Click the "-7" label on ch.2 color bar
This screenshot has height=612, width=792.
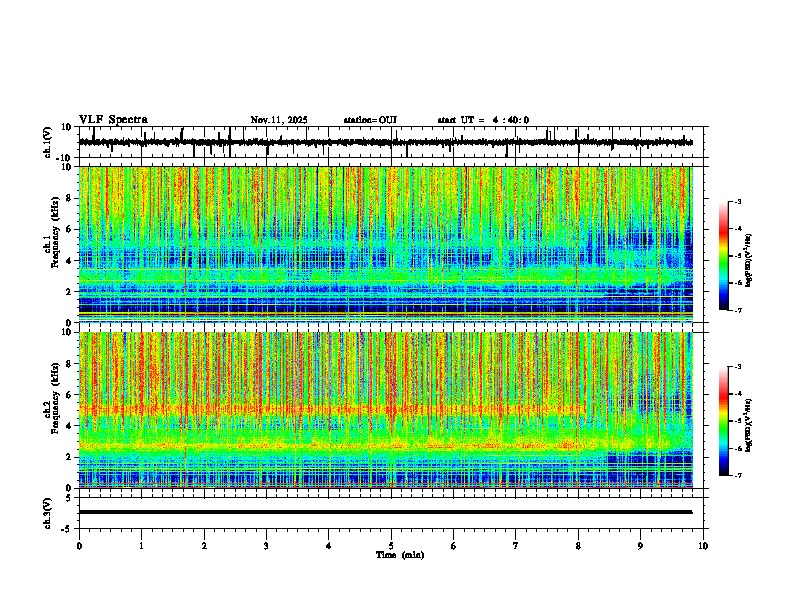737,476
